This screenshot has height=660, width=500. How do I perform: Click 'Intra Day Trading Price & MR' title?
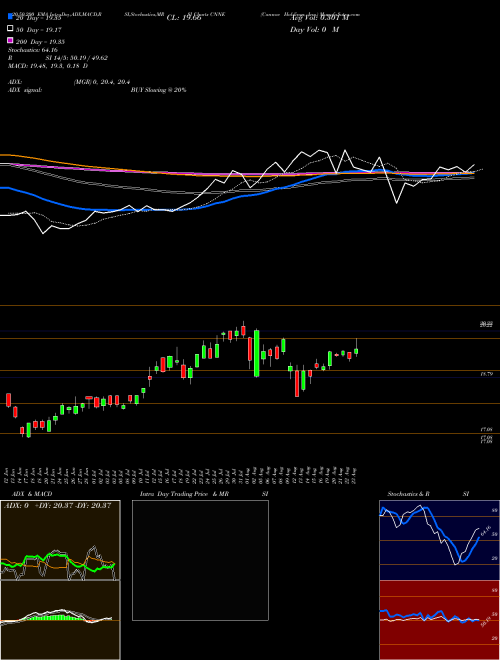click(x=184, y=494)
